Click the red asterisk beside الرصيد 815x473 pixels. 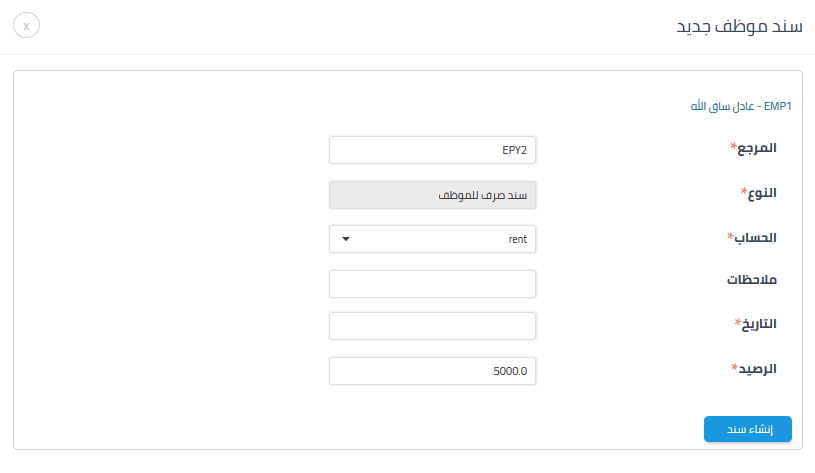pyautogui.click(x=734, y=366)
